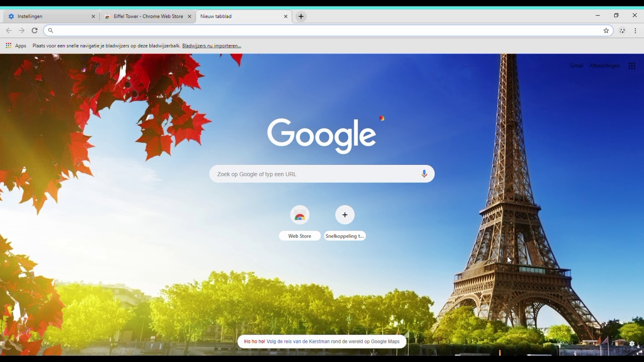Click the forward navigation arrow

(22, 31)
